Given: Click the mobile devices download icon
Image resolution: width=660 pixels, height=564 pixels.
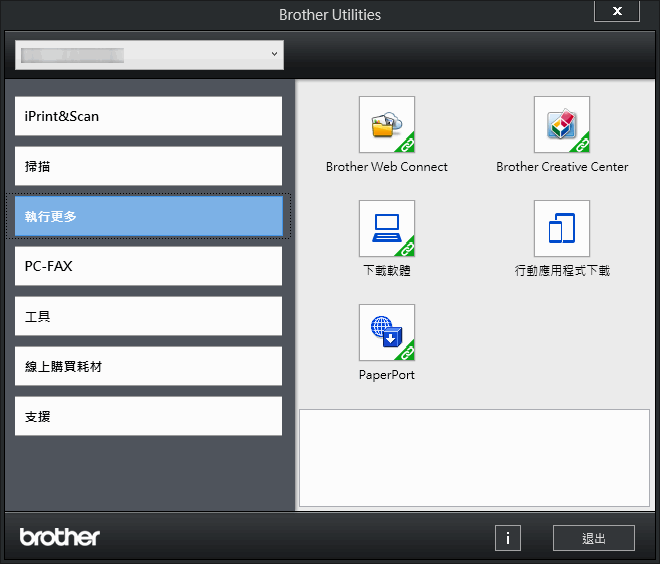Looking at the screenshot, I should tap(561, 229).
